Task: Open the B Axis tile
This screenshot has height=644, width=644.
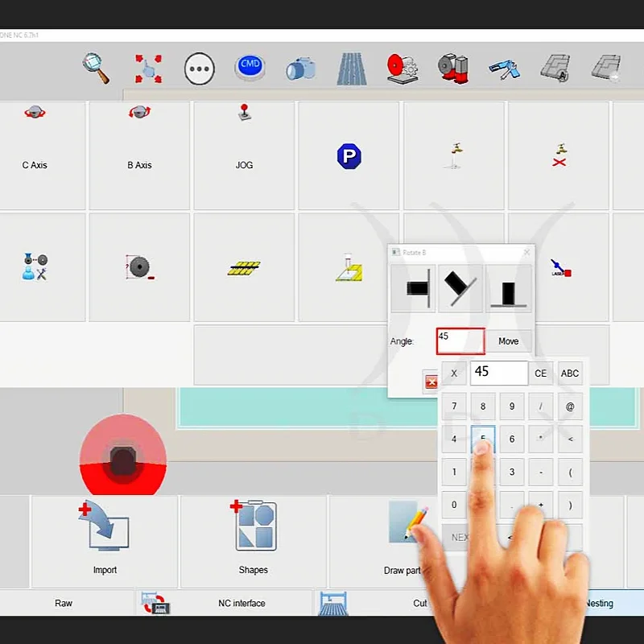Action: pyautogui.click(x=139, y=155)
